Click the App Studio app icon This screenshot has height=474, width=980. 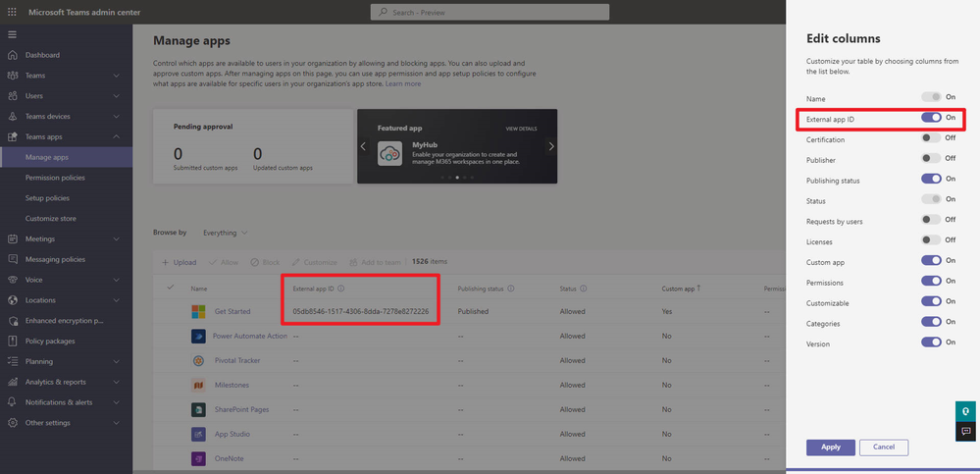point(198,434)
